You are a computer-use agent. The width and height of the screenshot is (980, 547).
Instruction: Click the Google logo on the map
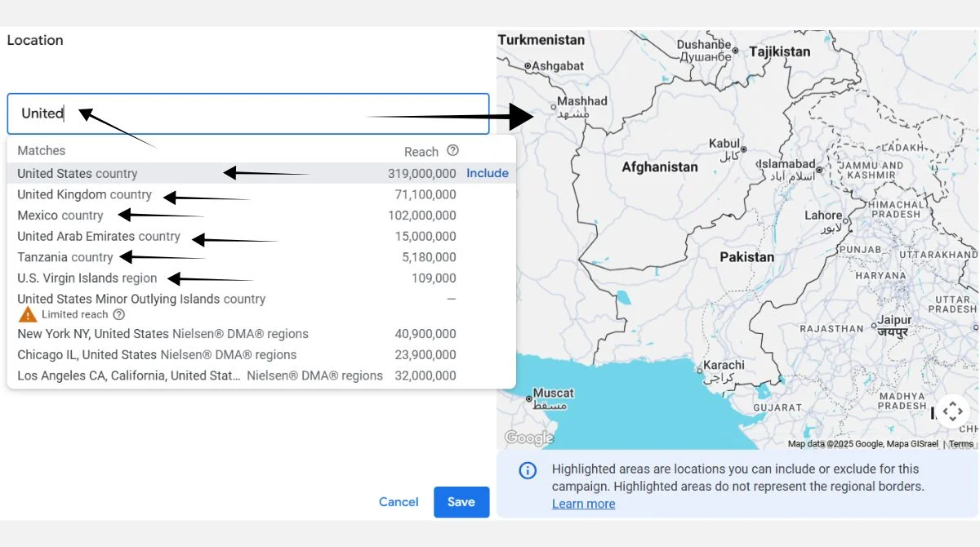point(529,438)
